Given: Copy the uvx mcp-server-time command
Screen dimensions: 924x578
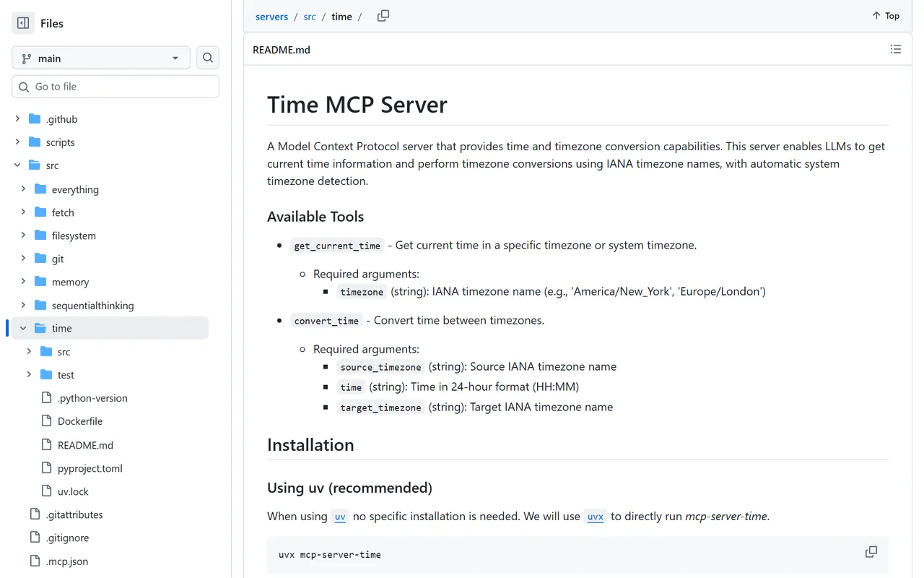Looking at the screenshot, I should 871,552.
